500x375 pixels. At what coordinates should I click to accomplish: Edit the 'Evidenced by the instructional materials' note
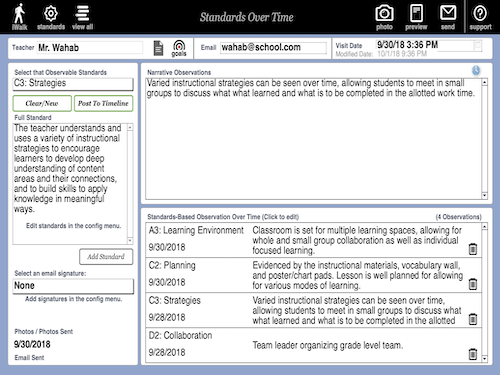point(357,275)
